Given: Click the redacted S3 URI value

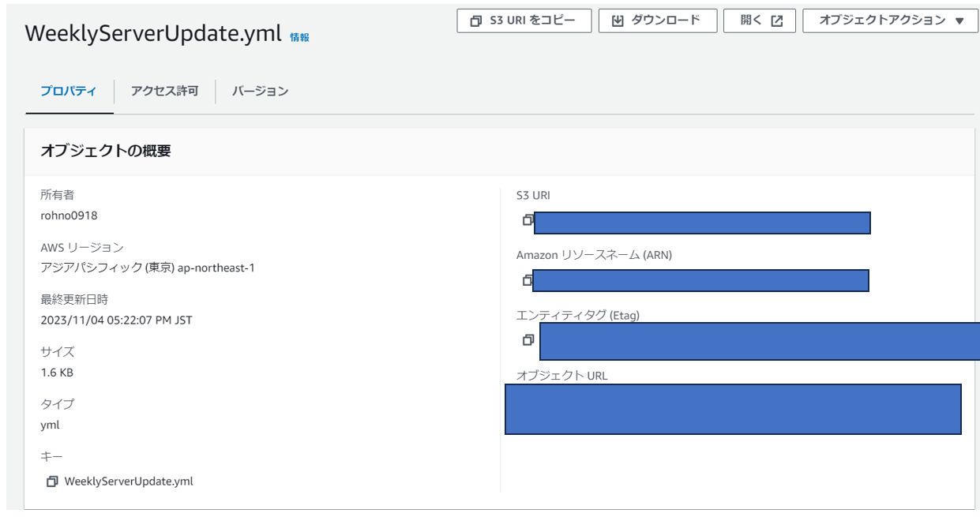Looking at the screenshot, I should 702,223.
